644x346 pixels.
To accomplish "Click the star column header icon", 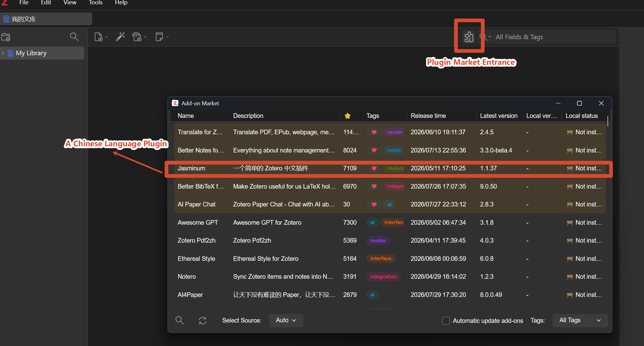I will click(x=347, y=116).
